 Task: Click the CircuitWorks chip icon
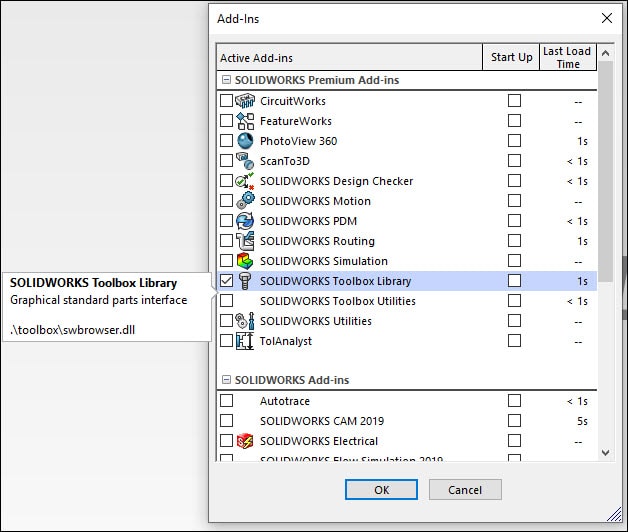point(245,101)
